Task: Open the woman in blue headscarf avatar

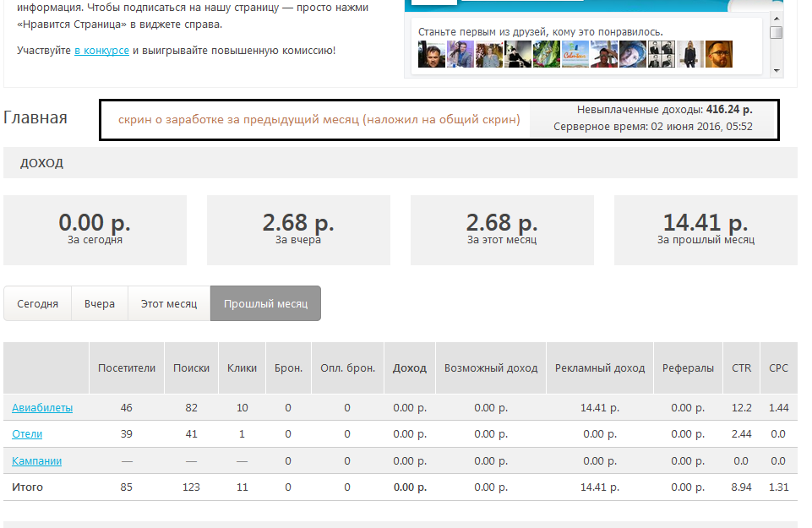Action: click(633, 54)
